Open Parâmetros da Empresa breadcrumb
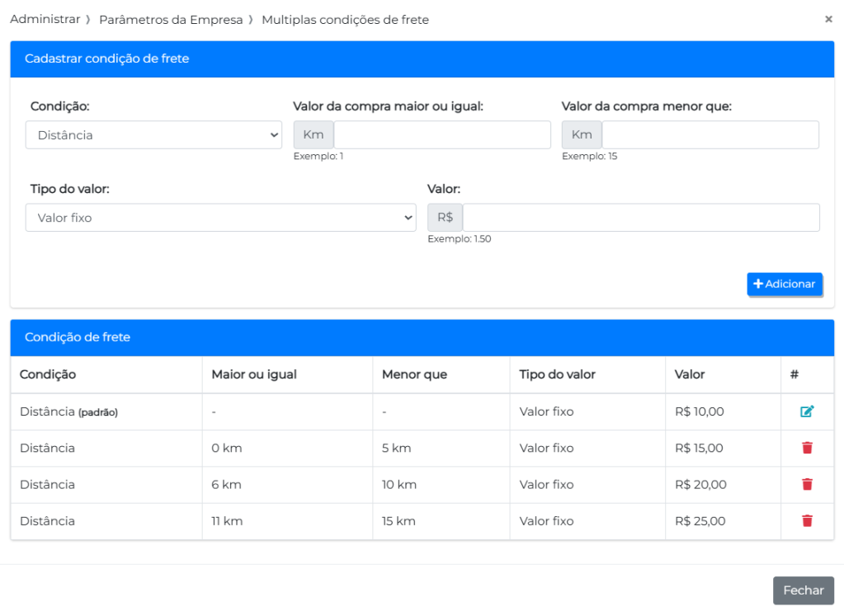Screen dimensions: 844x616 coord(171,19)
